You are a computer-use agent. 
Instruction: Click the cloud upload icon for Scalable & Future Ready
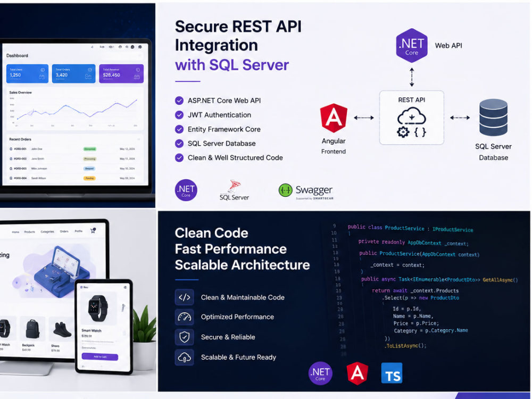tap(184, 358)
